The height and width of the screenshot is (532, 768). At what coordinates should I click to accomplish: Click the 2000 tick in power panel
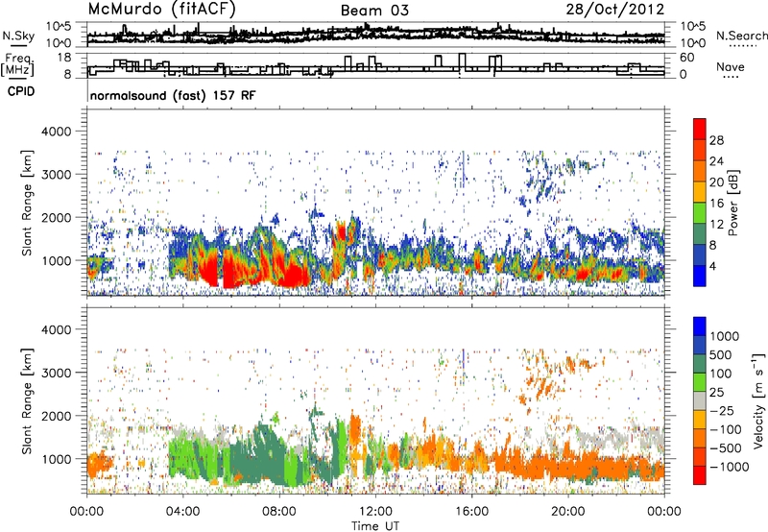56,217
